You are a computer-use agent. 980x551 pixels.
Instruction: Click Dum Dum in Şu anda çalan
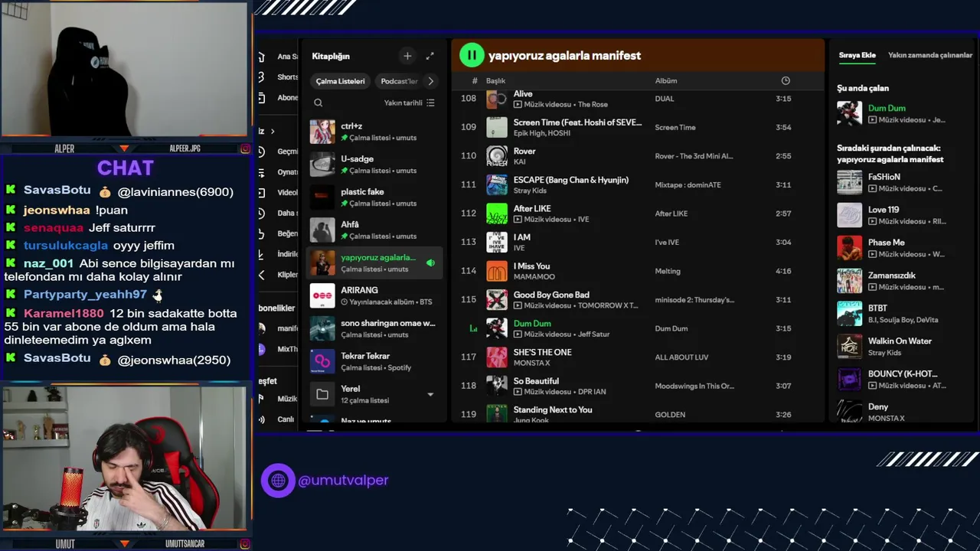887,108
